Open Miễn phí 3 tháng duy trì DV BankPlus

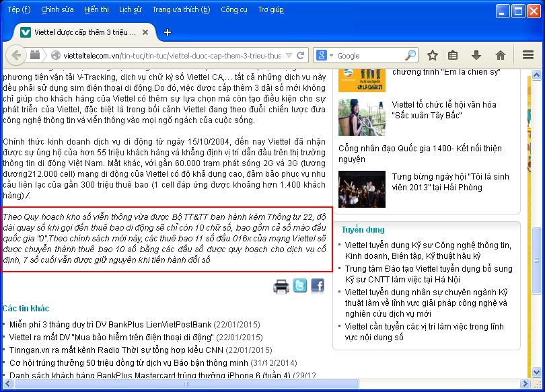point(110,325)
